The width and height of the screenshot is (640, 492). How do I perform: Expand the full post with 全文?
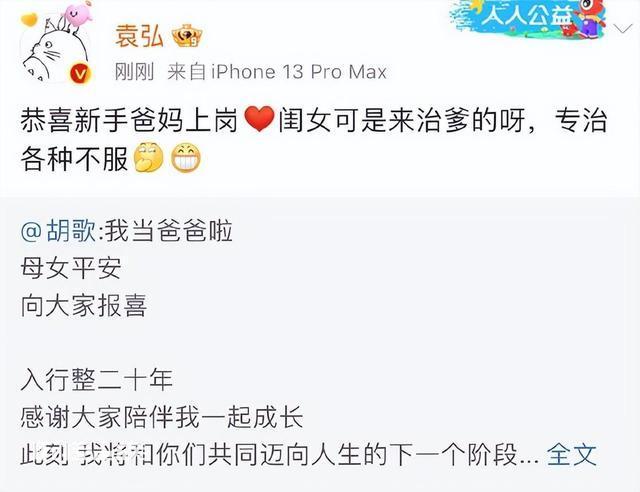(571, 454)
